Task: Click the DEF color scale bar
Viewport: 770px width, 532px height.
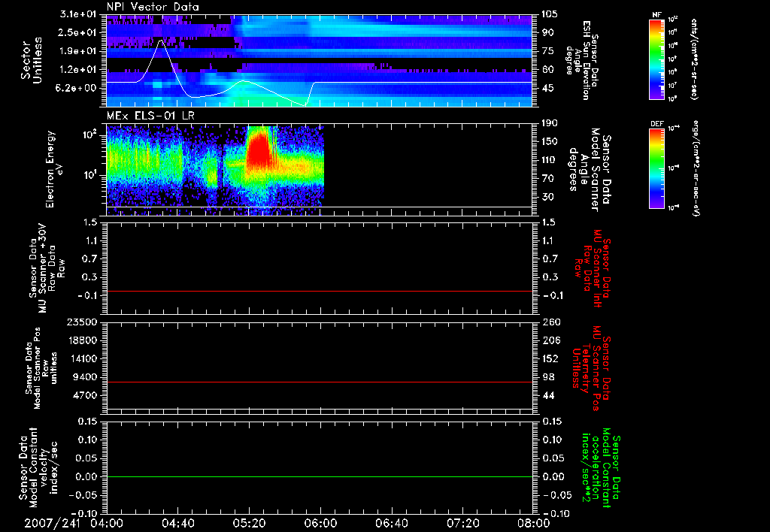Action: pyautogui.click(x=656, y=168)
